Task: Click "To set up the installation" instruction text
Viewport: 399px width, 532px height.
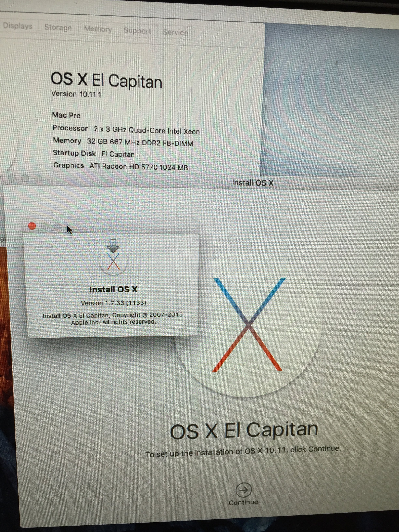Action: click(243, 452)
